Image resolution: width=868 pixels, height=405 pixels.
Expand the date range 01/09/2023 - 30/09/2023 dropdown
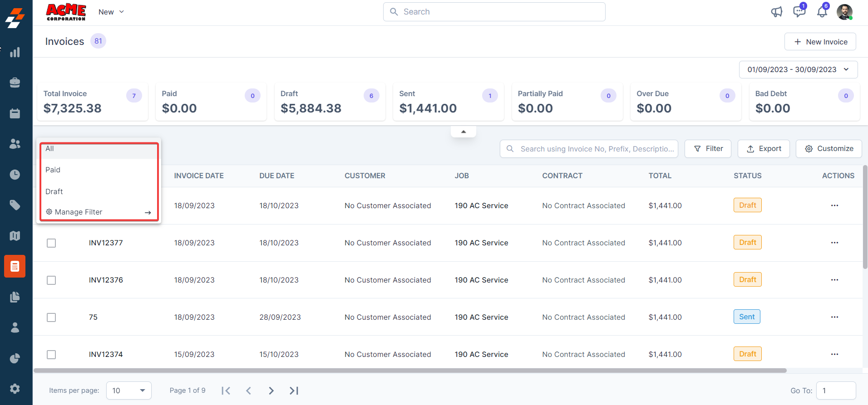[798, 69]
